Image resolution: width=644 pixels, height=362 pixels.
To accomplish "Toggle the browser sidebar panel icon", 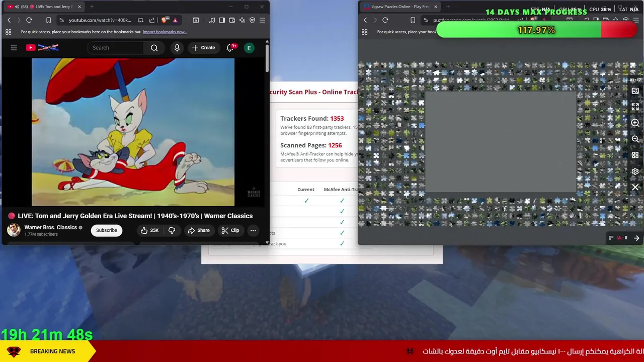I will coord(222,20).
